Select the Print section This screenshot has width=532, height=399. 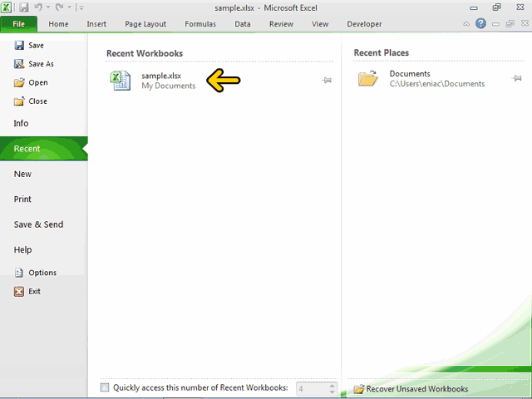tap(22, 199)
